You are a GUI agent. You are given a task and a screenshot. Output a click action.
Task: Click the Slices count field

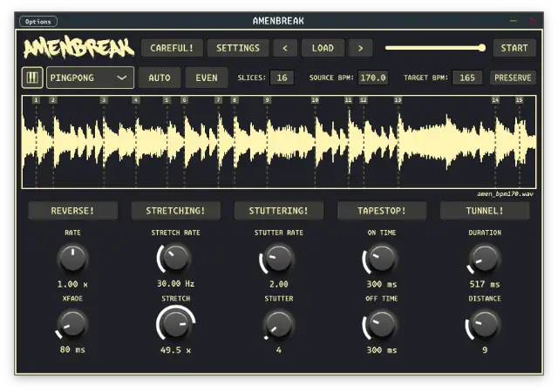point(282,78)
